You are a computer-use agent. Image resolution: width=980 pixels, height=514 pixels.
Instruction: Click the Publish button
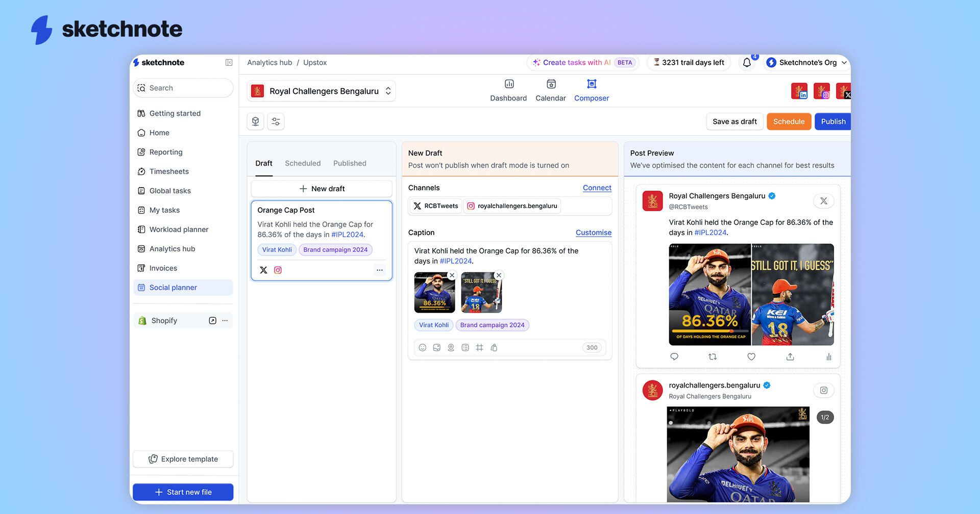click(832, 121)
